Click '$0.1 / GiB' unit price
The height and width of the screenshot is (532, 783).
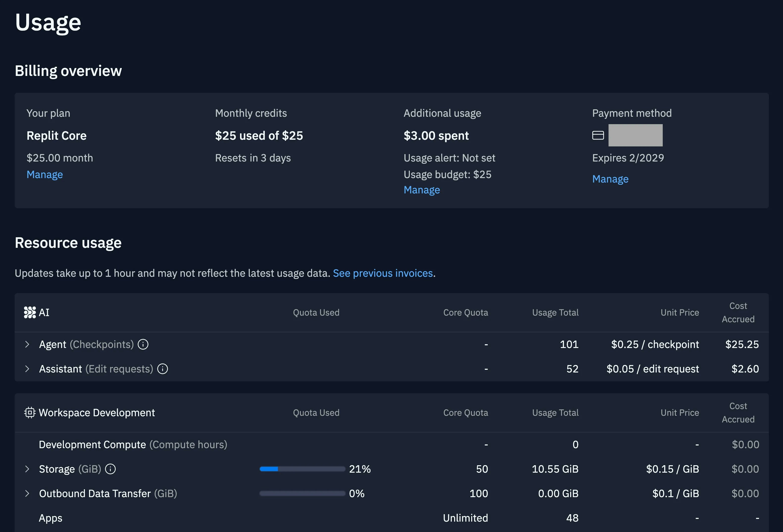(x=676, y=493)
